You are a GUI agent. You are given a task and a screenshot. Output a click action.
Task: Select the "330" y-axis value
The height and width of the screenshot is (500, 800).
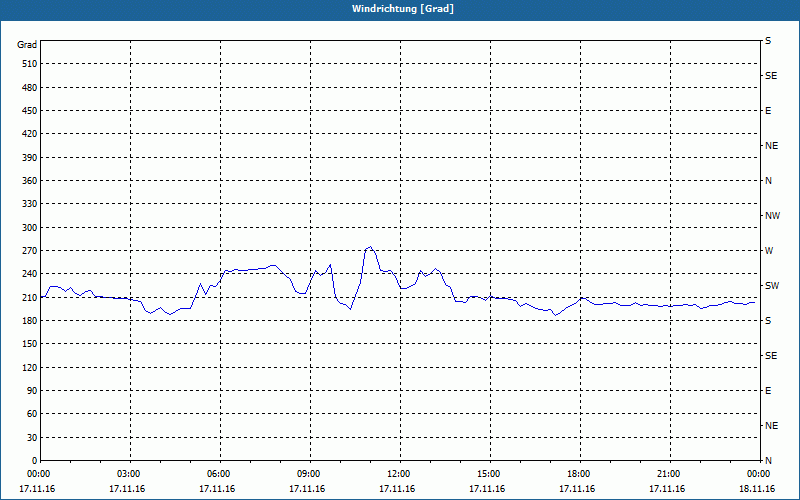click(x=29, y=204)
